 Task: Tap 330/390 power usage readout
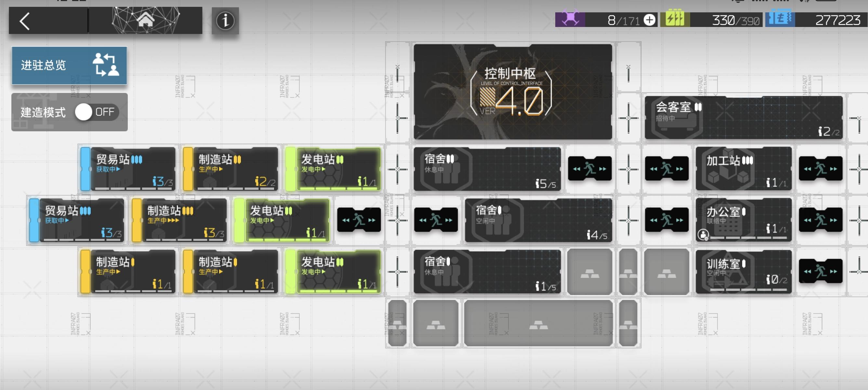click(x=736, y=20)
